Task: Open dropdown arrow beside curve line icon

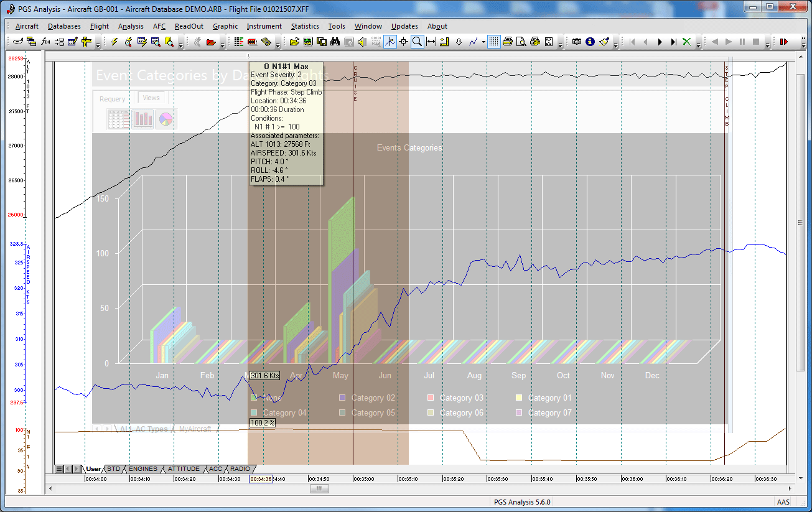Action: click(x=483, y=42)
